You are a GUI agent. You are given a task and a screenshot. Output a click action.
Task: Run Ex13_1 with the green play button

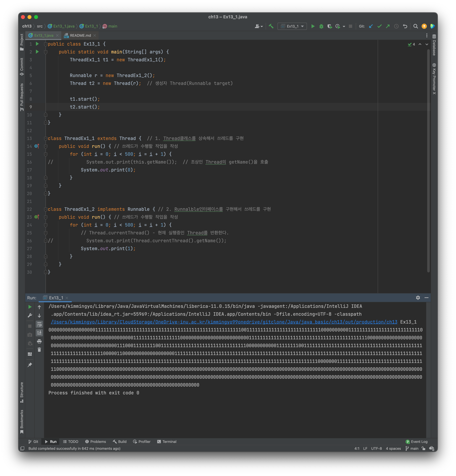coord(313,26)
